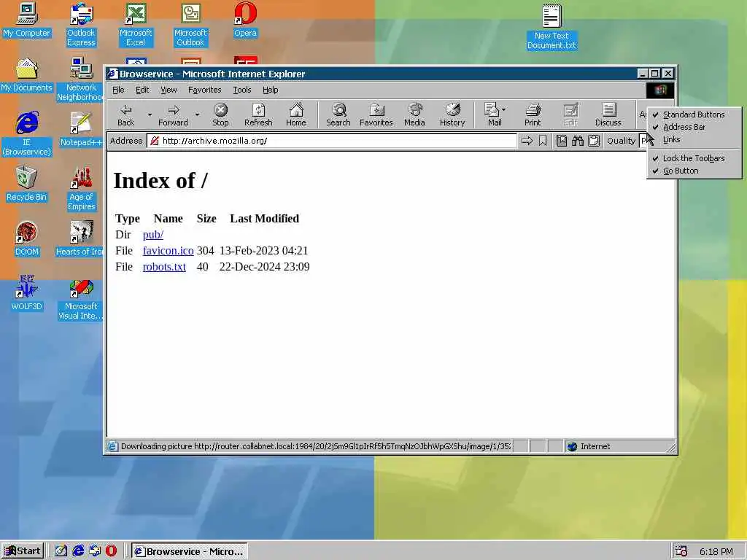This screenshot has width=747, height=560.
Task: Open the favicon.ico file link
Action: pyautogui.click(x=169, y=251)
